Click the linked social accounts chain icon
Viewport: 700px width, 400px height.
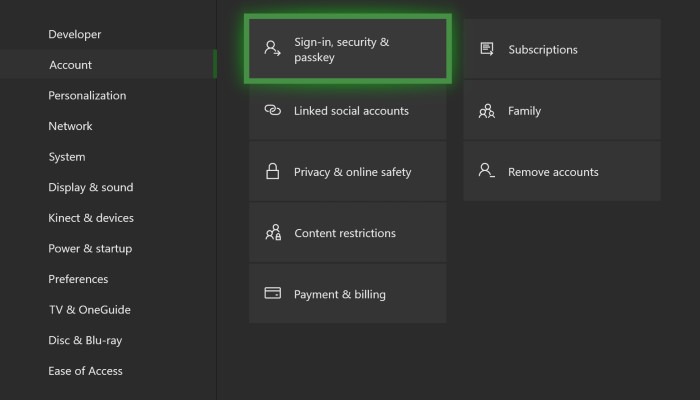click(x=272, y=111)
